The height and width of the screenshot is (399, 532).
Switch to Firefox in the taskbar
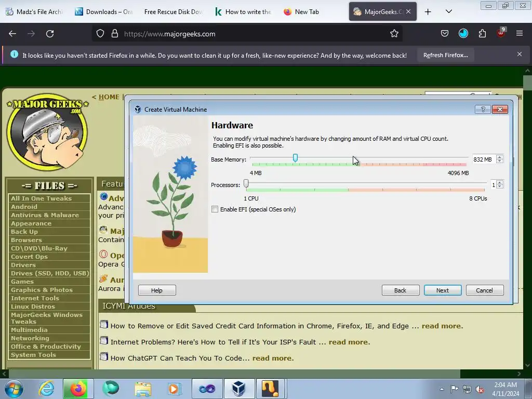click(x=78, y=389)
